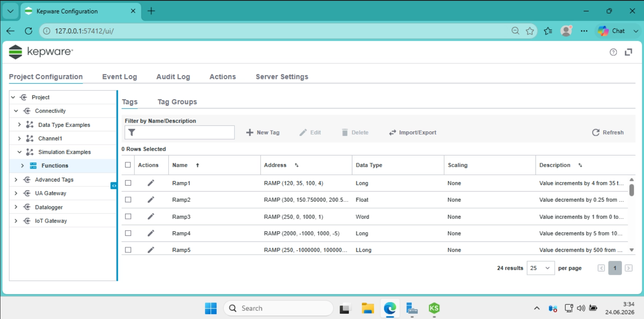
Task: Click the browser address bar URL
Action: [84, 31]
